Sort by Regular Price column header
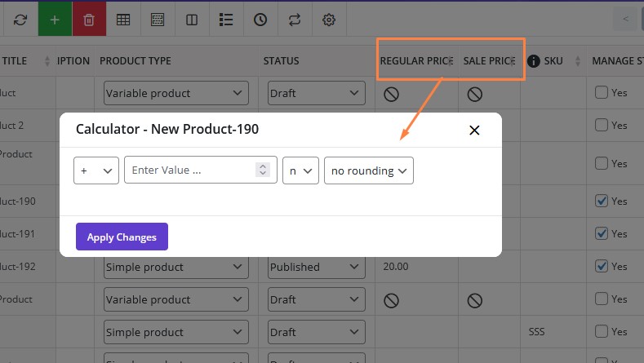Viewport: 644px width, 363px height. (416, 61)
